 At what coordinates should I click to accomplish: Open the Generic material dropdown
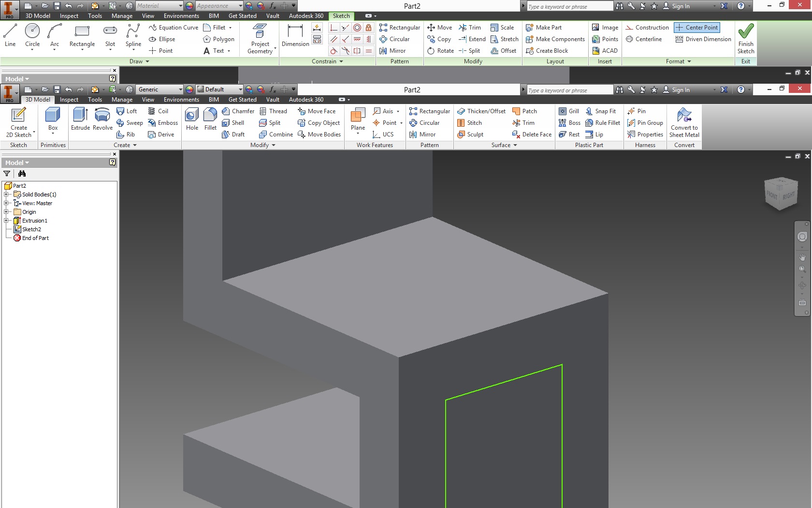tap(159, 90)
